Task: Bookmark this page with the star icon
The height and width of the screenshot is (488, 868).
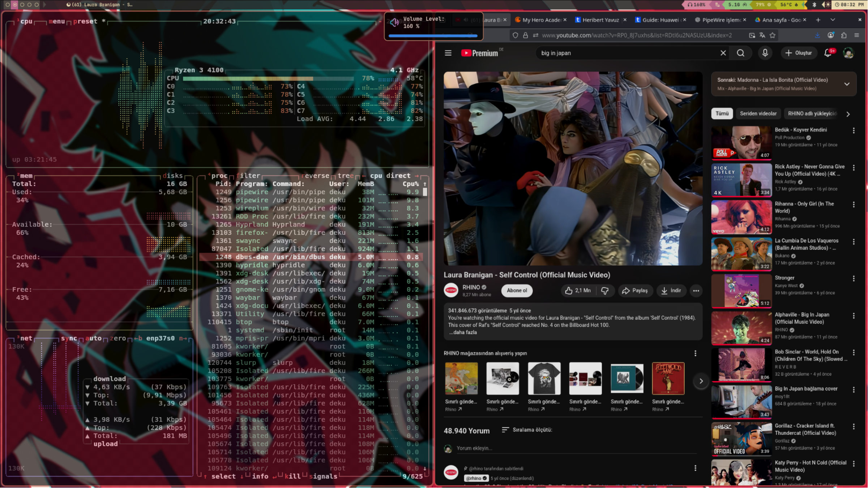Action: pyautogui.click(x=773, y=35)
